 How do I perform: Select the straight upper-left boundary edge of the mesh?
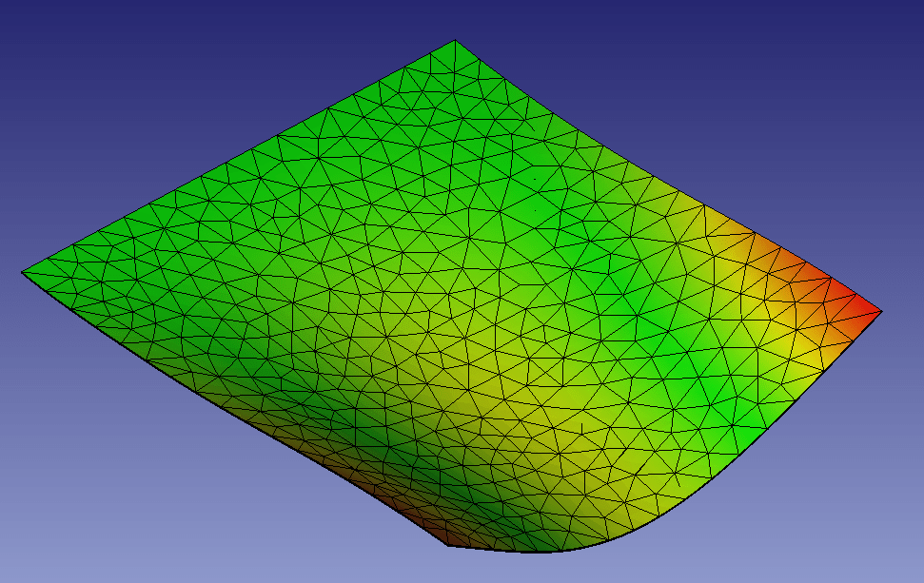[238, 157]
